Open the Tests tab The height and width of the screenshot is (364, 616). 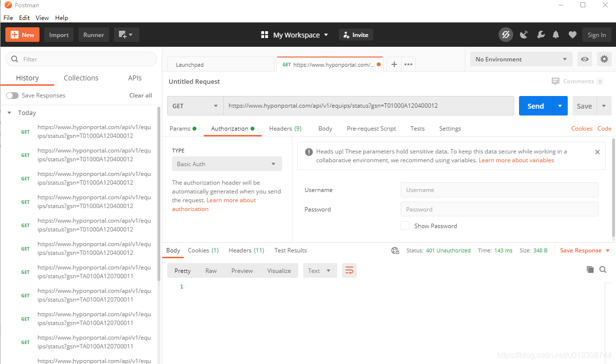(x=418, y=129)
